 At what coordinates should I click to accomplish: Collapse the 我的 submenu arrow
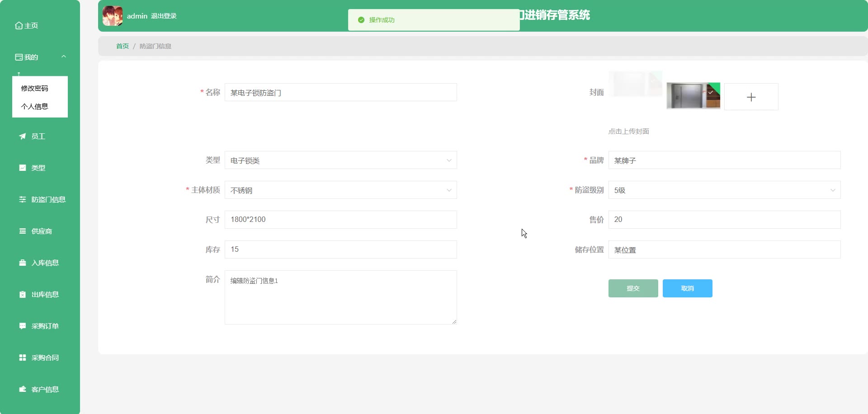(64, 56)
